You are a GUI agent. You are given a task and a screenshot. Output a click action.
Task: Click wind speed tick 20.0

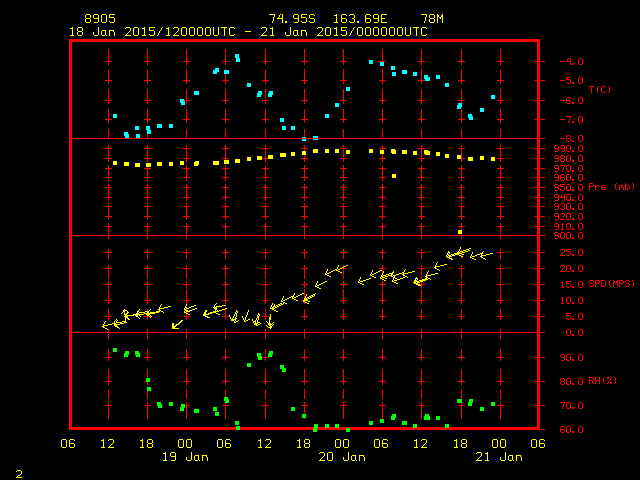[571, 269]
